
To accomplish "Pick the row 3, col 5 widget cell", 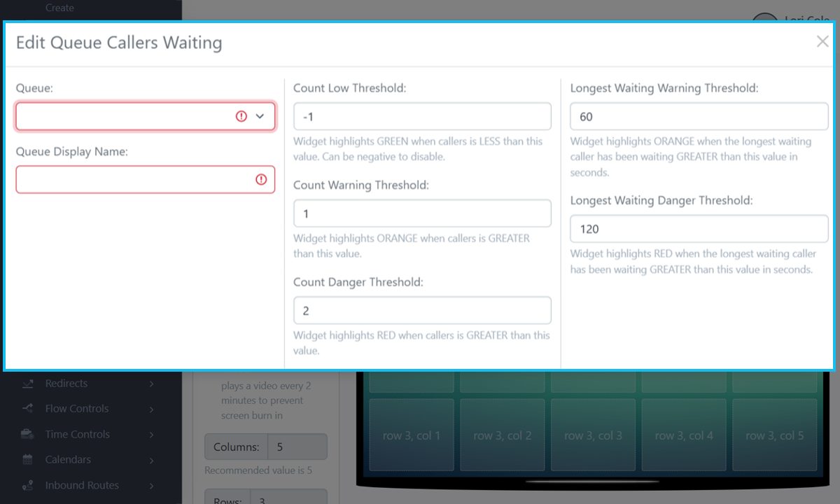I will (x=775, y=435).
